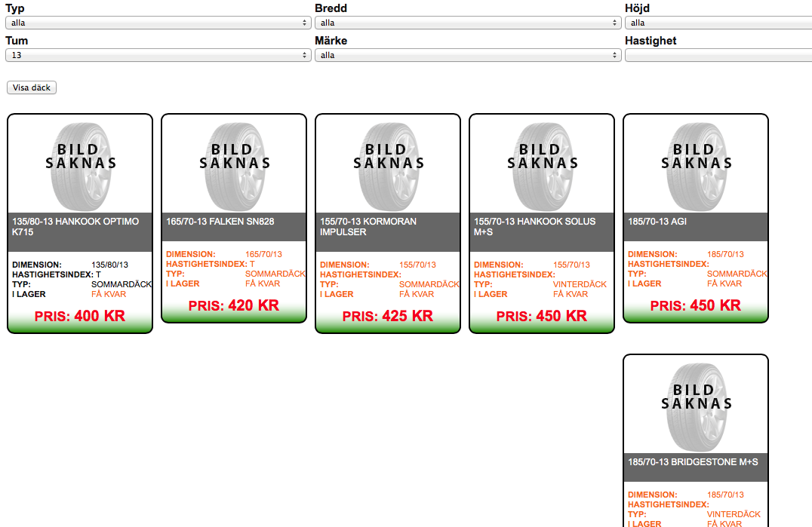Click PRIS: 450 KR on Hankook Solus card
The image size is (812, 527).
pos(542,316)
